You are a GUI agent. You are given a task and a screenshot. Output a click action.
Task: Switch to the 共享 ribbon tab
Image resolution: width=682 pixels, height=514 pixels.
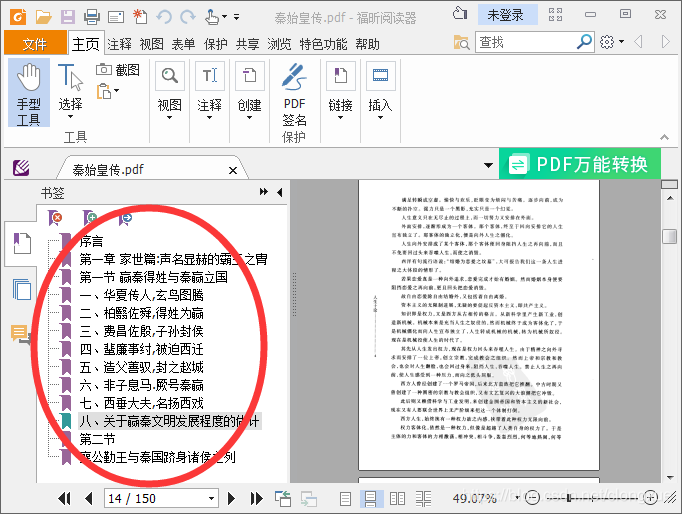[247, 44]
